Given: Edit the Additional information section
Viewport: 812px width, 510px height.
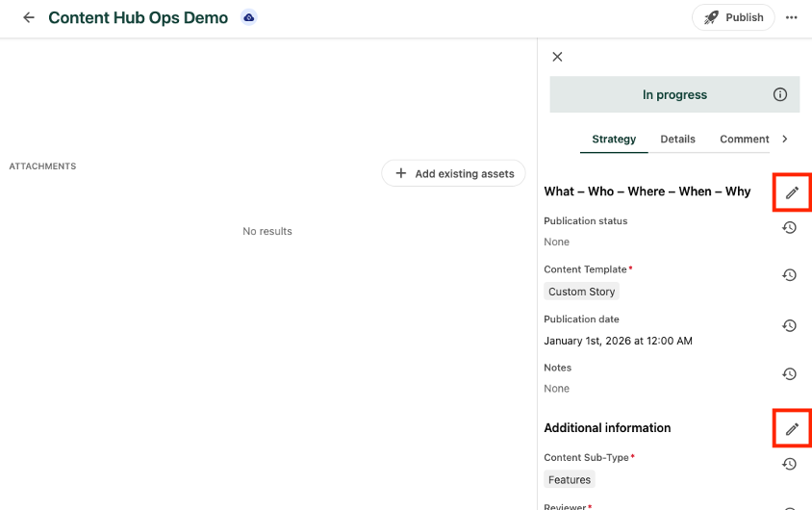Looking at the screenshot, I should point(792,428).
